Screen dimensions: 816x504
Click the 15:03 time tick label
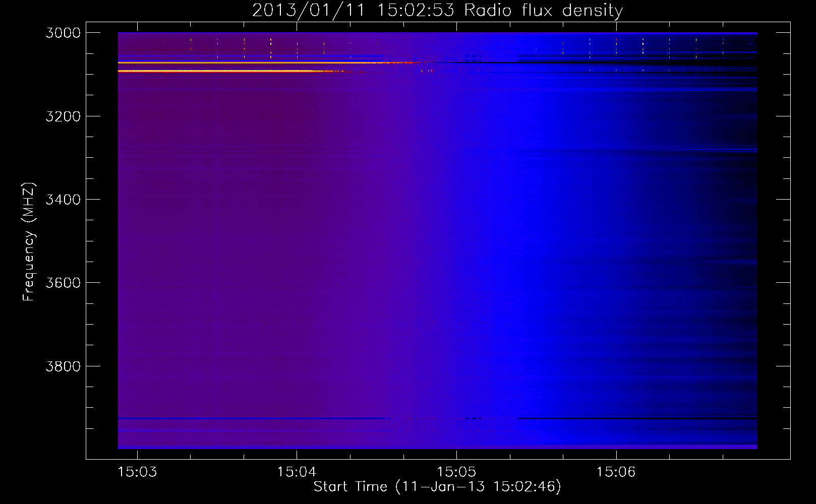point(137,472)
